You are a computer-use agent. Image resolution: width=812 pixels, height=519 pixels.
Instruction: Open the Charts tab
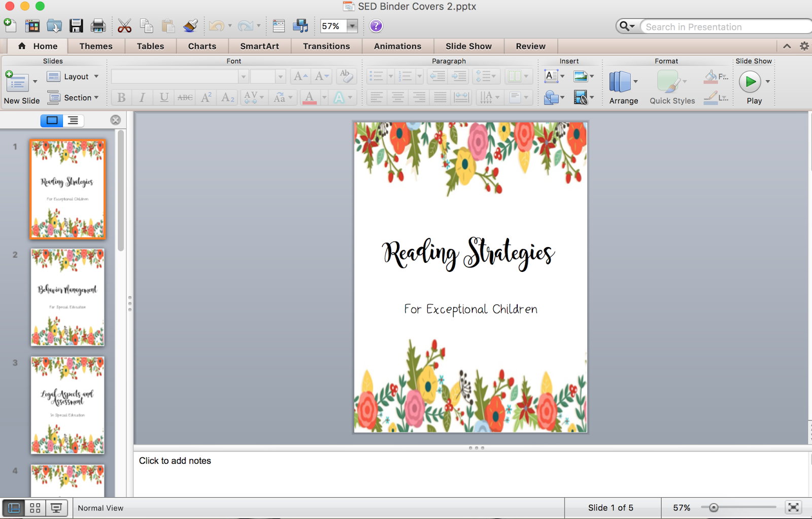[202, 46]
